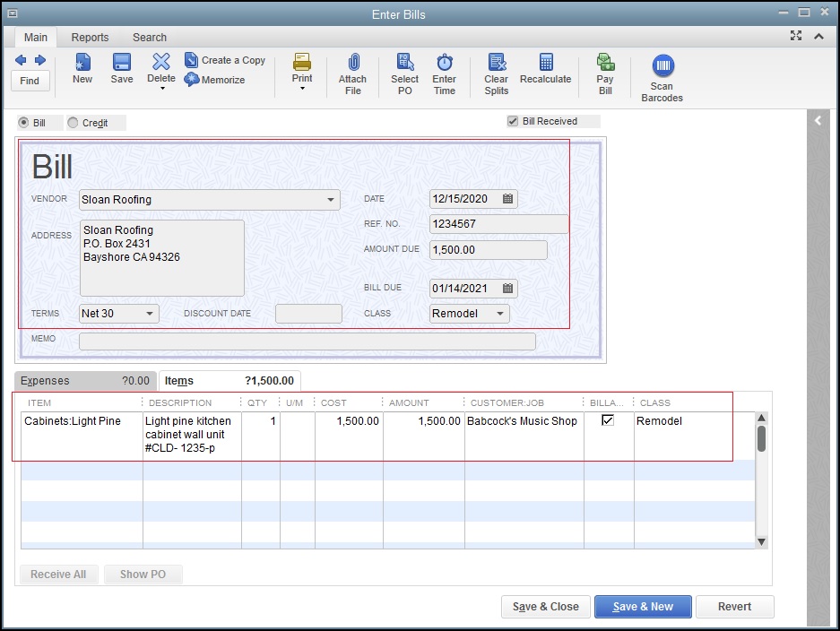Launch the Scan Barcodes tool
Image resolution: width=840 pixels, height=631 pixels.
[x=662, y=66]
